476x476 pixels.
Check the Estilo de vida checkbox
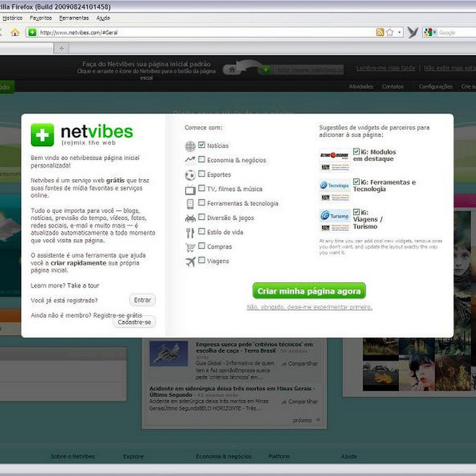(x=202, y=231)
